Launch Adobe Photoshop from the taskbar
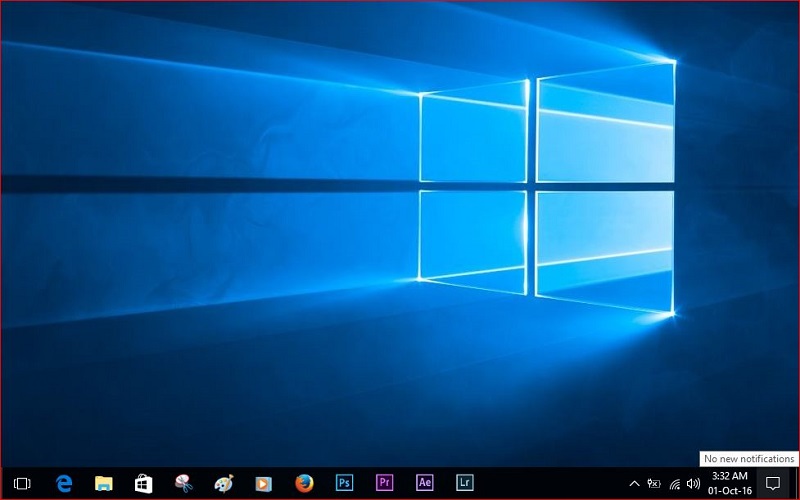 (x=344, y=483)
